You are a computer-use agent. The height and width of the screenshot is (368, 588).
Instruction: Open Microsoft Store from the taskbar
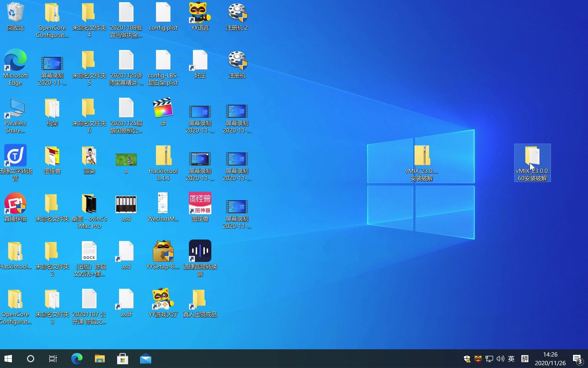(123, 358)
